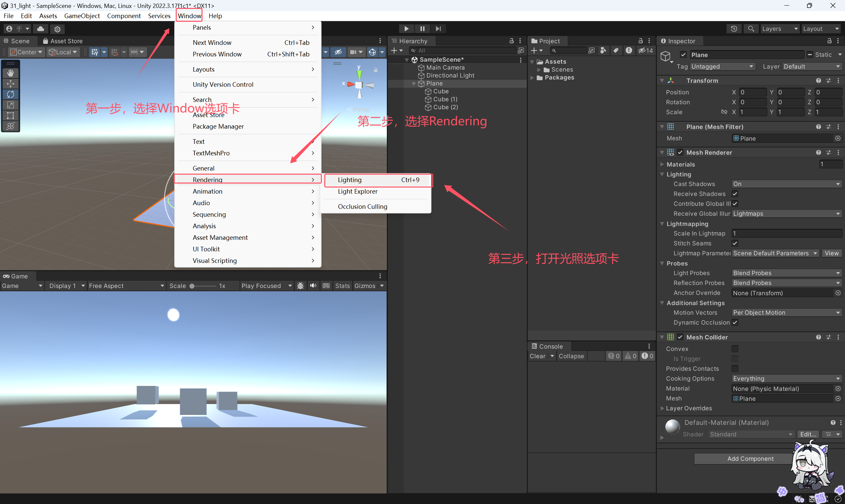The image size is (845, 504).
Task: Open the Free Aspect dropdown
Action: coord(126,286)
